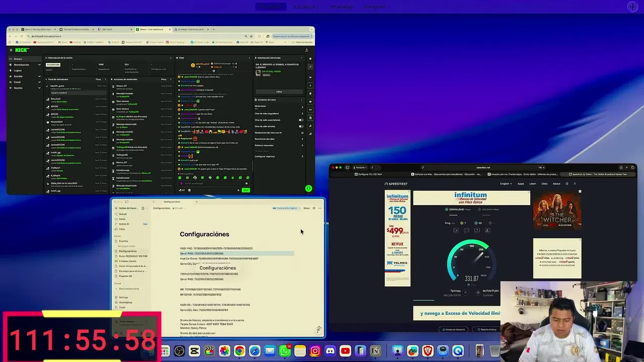Open Final Cut Pro in the Dock
The image size is (644, 362).
tap(209, 350)
